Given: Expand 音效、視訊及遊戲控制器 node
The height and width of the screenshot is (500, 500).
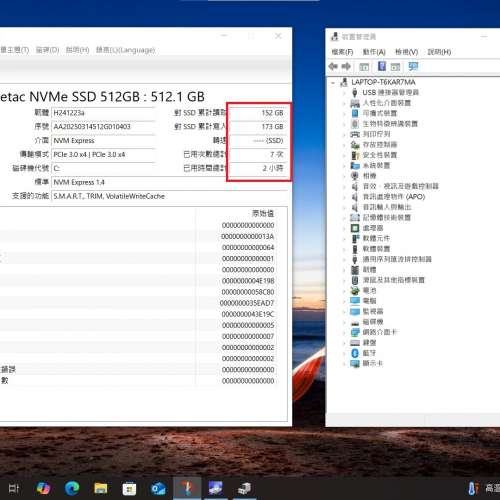Looking at the screenshot, I should click(x=344, y=186).
